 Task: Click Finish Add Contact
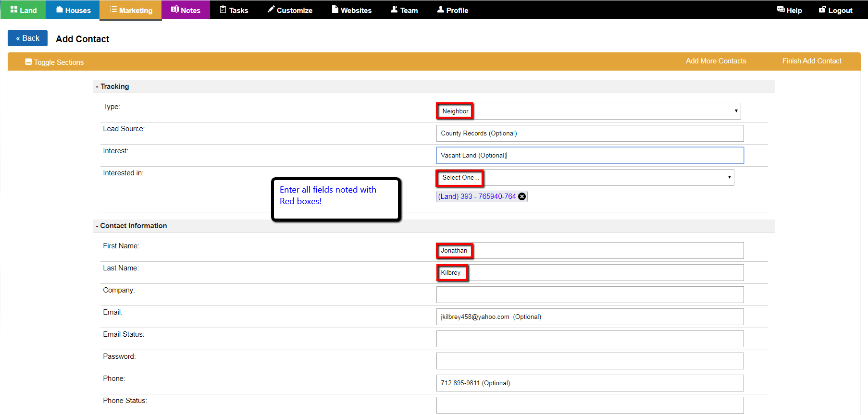(812, 61)
